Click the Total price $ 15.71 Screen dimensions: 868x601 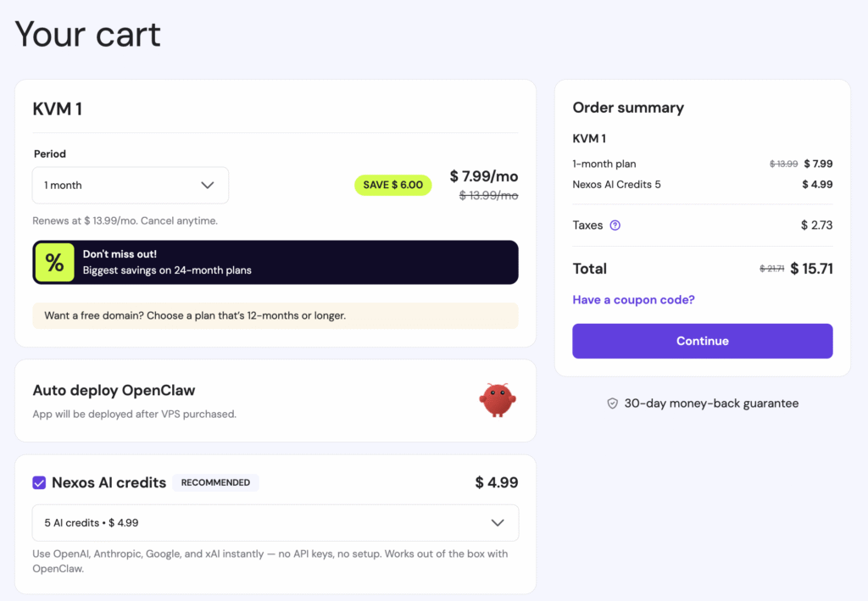coord(811,269)
